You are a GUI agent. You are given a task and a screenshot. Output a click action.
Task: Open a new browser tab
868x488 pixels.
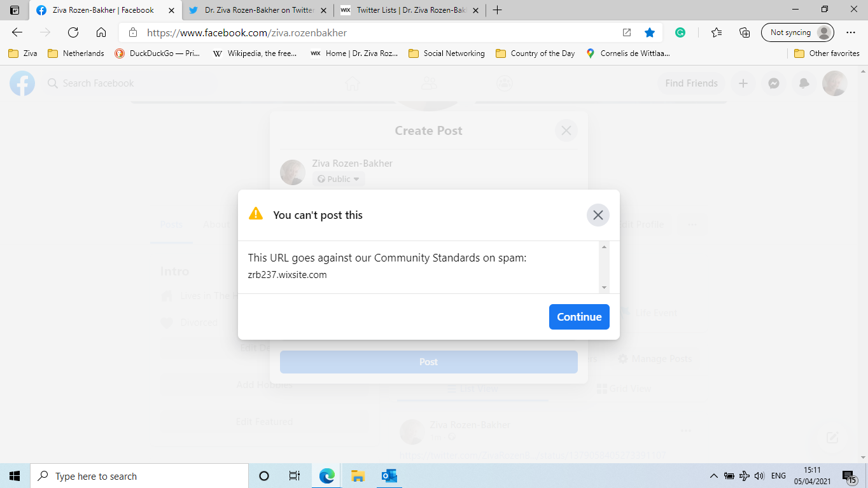(x=498, y=10)
